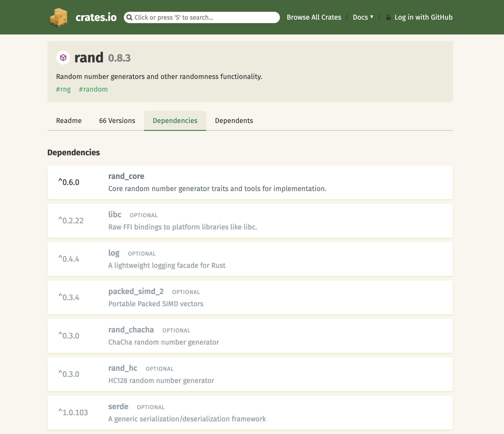Click rand_chacha version ^0.3.0

(x=69, y=336)
